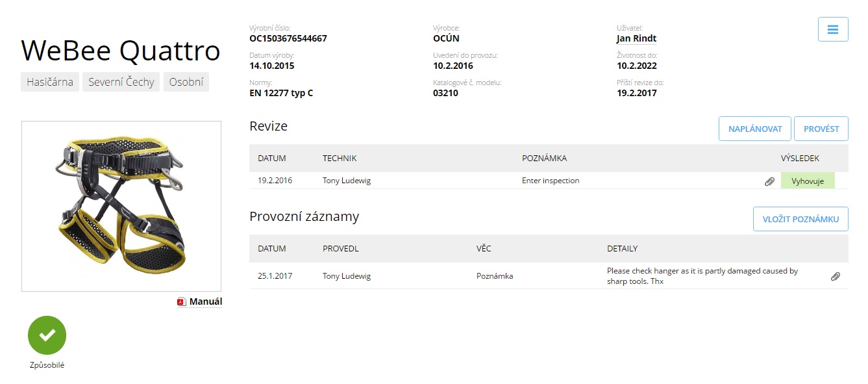Image resolution: width=868 pixels, height=384 pixels.
Task: Click the VÝSLEDEK column header
Action: pyautogui.click(x=800, y=158)
